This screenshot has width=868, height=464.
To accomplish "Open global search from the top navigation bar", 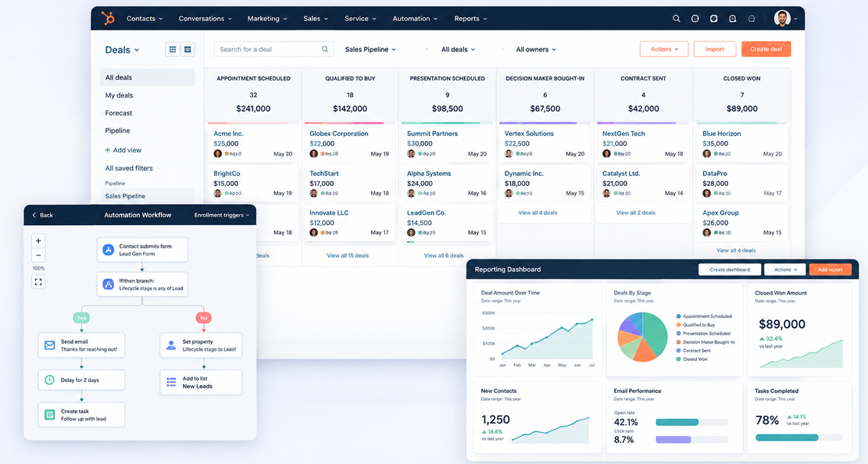I will pos(676,18).
